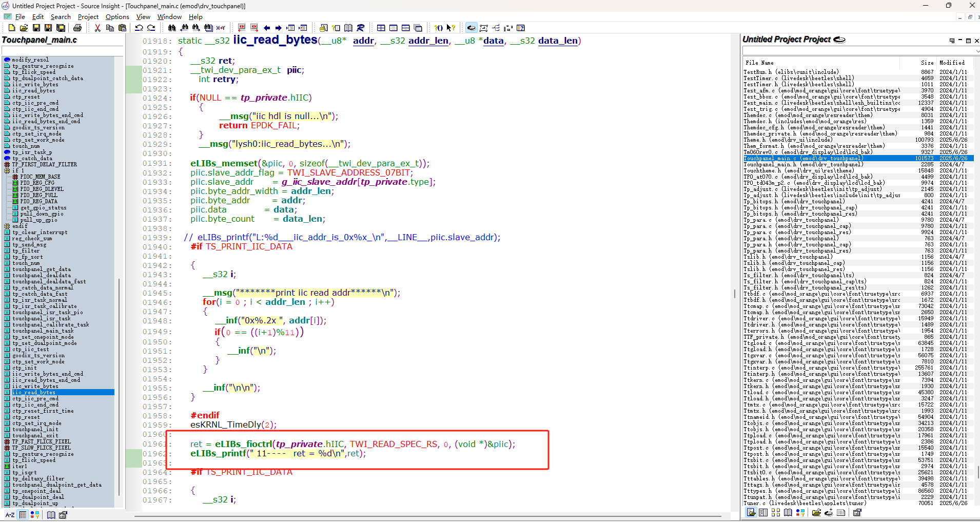Screen dimensions: 980x522
Task: Click the Open File folder icon
Action: click(24, 28)
